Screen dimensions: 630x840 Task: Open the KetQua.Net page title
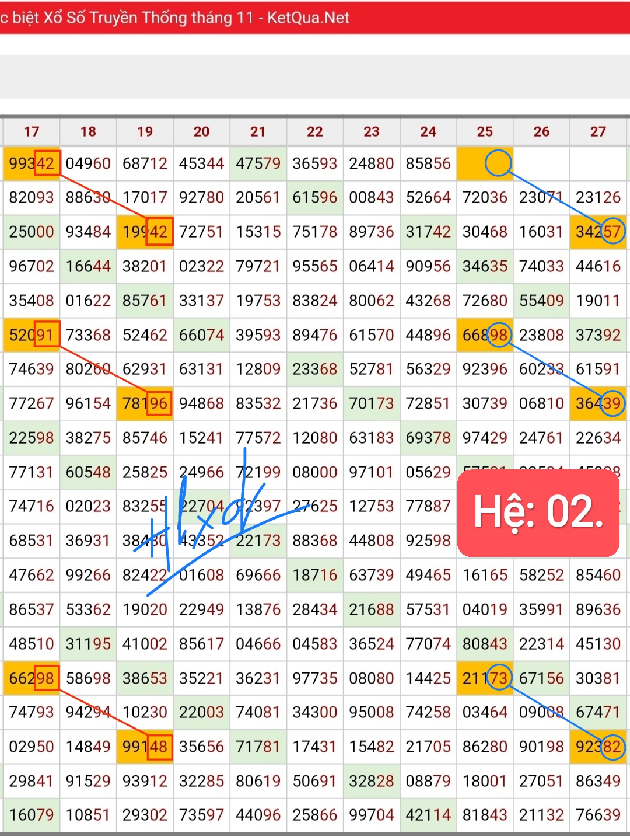175,18
